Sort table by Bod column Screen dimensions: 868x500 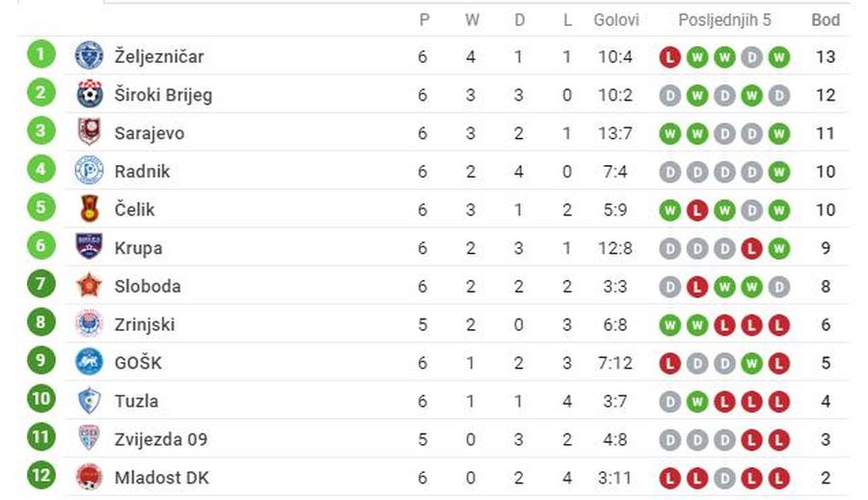tap(825, 19)
